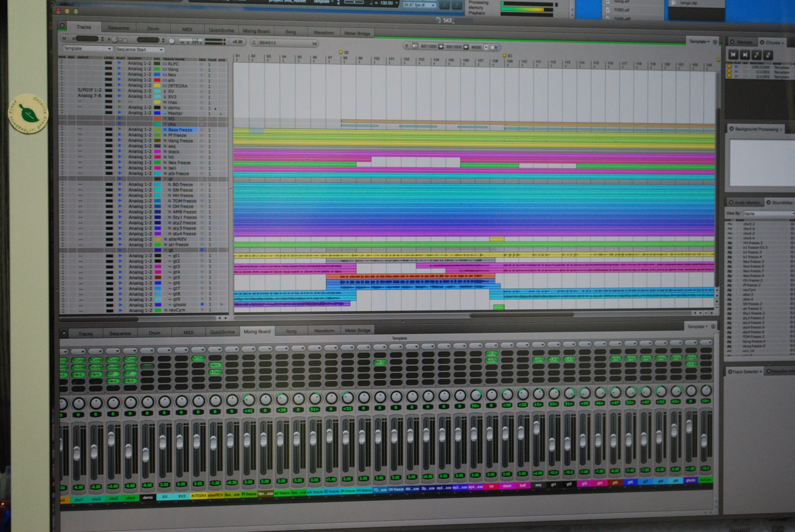Open the Sequence Start dropdown
Screen dimensions: 795x532
139,50
